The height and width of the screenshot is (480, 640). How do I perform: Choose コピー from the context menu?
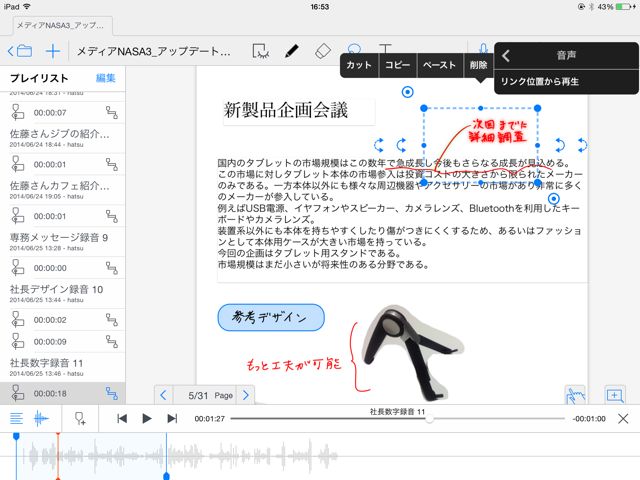click(x=398, y=65)
